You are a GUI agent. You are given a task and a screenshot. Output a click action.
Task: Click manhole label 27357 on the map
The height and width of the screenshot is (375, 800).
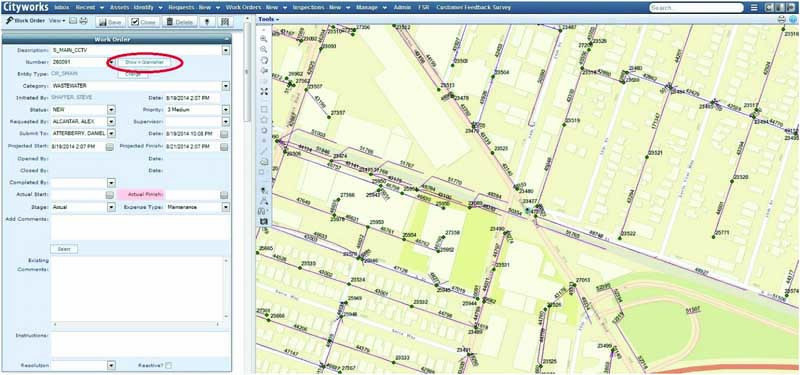(x=338, y=112)
